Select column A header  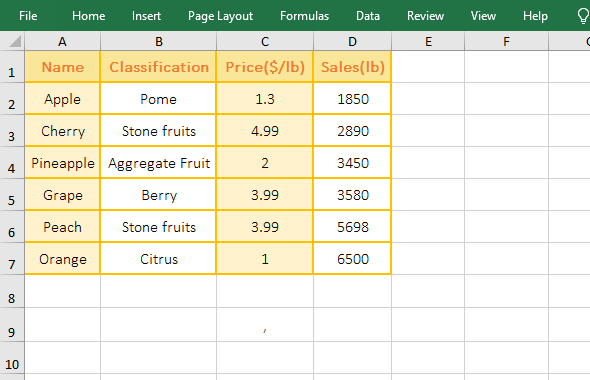[x=62, y=41]
